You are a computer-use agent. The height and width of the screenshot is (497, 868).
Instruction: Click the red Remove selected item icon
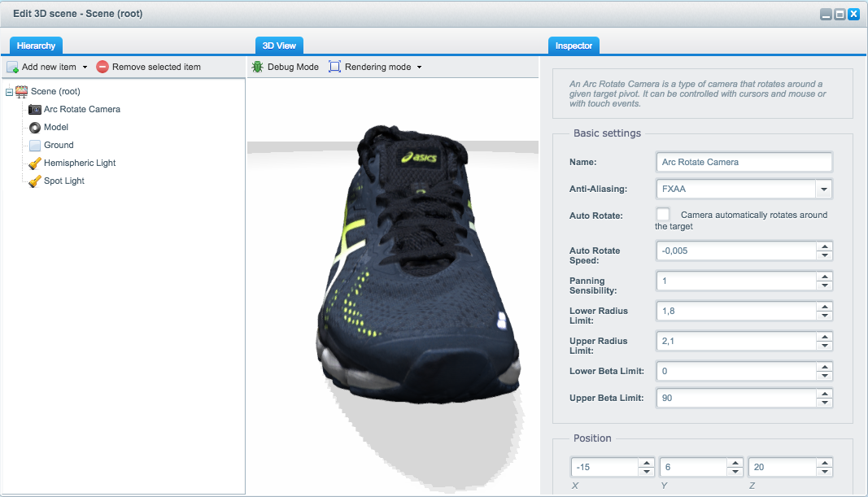coord(103,67)
